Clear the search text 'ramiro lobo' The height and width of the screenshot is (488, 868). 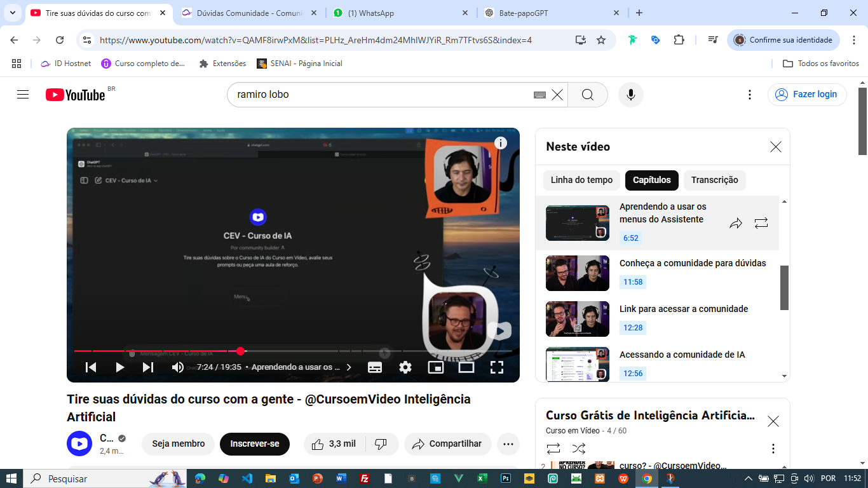click(x=557, y=95)
